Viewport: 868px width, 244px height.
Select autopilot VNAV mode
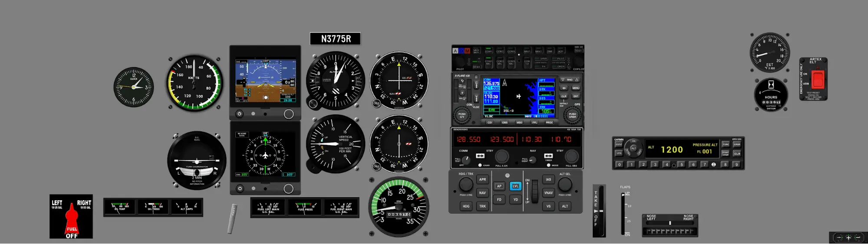point(548,193)
